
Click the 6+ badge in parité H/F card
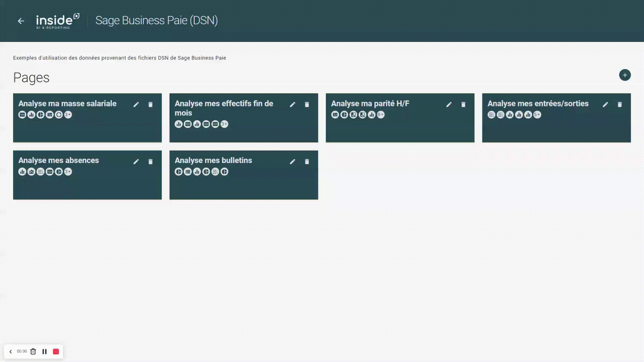point(381,115)
